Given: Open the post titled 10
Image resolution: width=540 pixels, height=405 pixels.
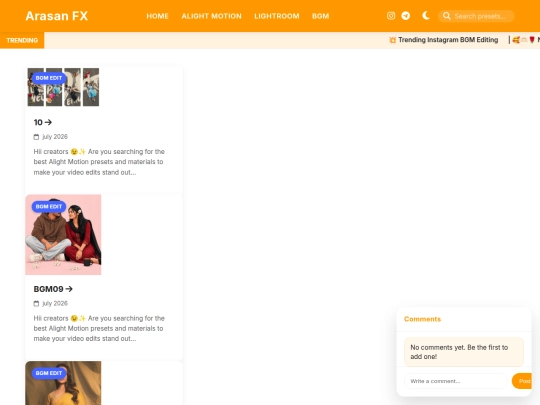Looking at the screenshot, I should tap(43, 122).
